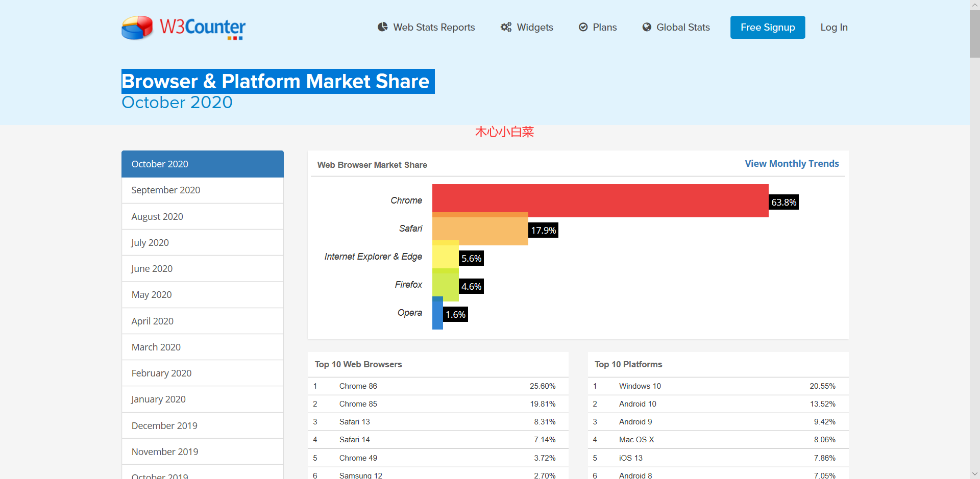Click the W3Counter logo text

tap(203, 28)
